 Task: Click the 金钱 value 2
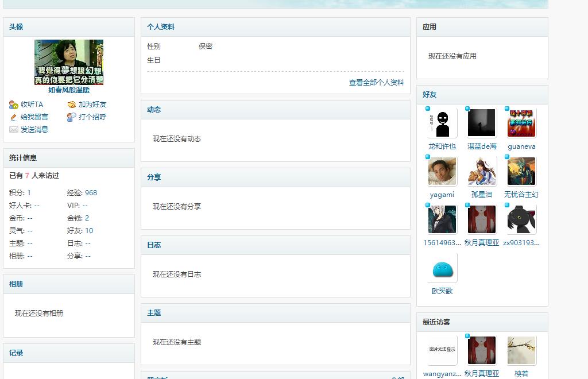[x=87, y=218]
